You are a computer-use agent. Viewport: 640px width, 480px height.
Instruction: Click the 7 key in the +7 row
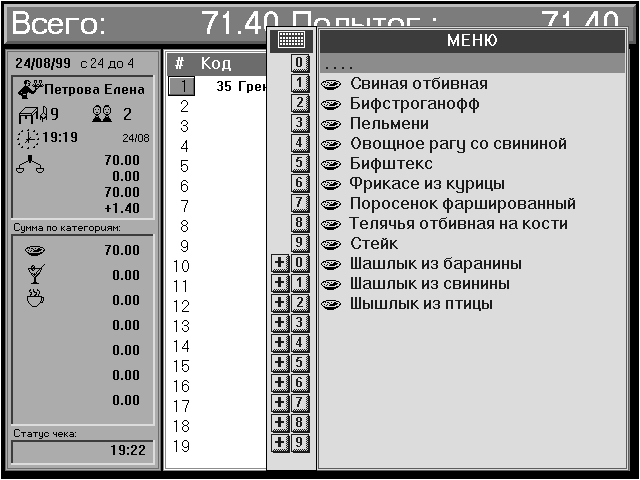(x=300, y=403)
